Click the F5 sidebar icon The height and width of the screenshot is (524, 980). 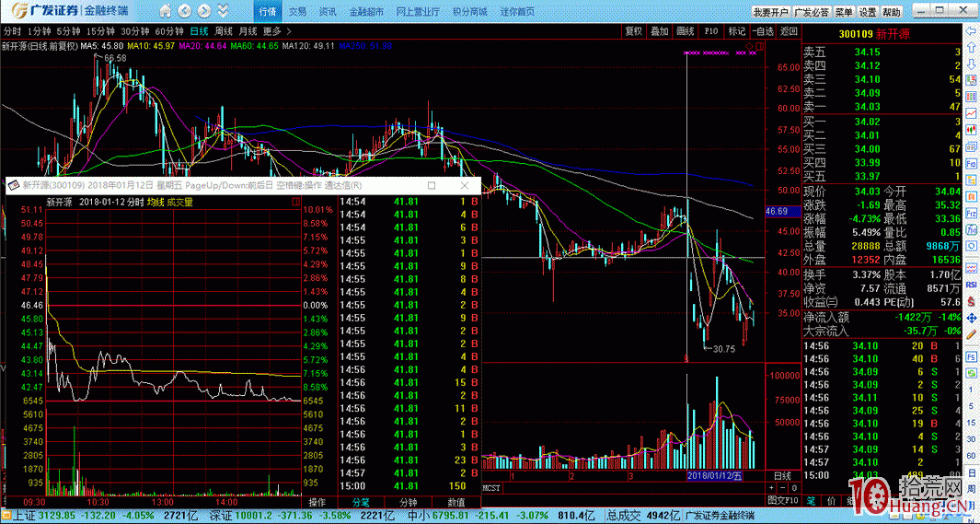972,357
